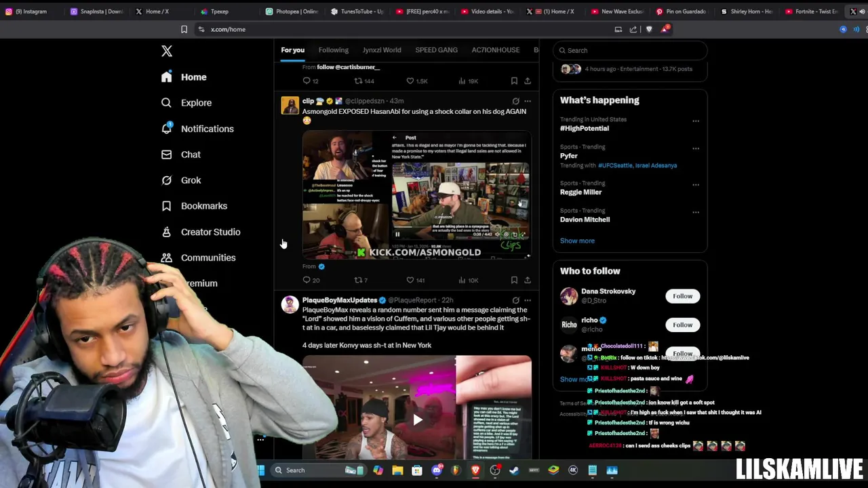
Task: Open the Israel Adesanya trending link
Action: point(657,165)
